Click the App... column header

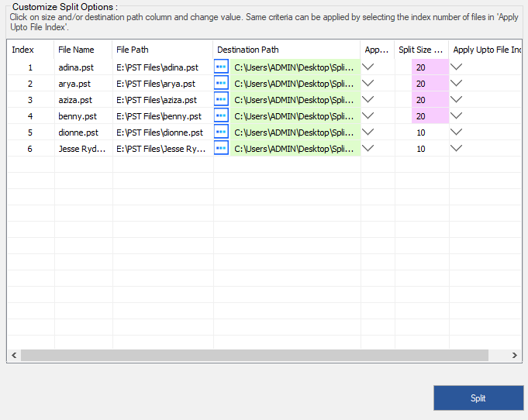click(x=377, y=50)
